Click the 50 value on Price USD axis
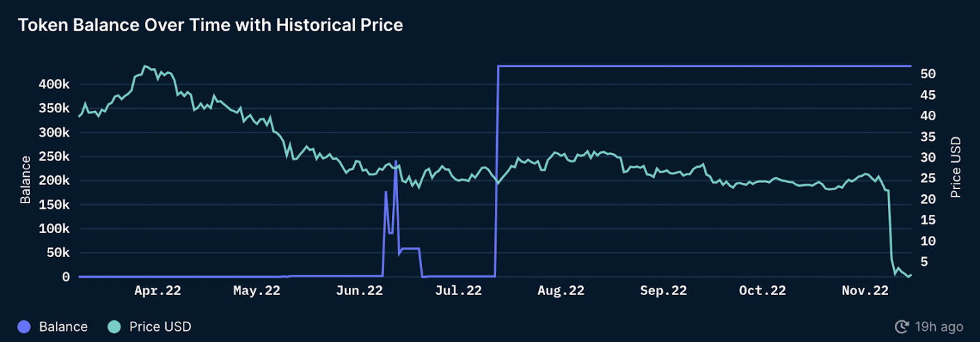The height and width of the screenshot is (342, 980). coord(928,73)
